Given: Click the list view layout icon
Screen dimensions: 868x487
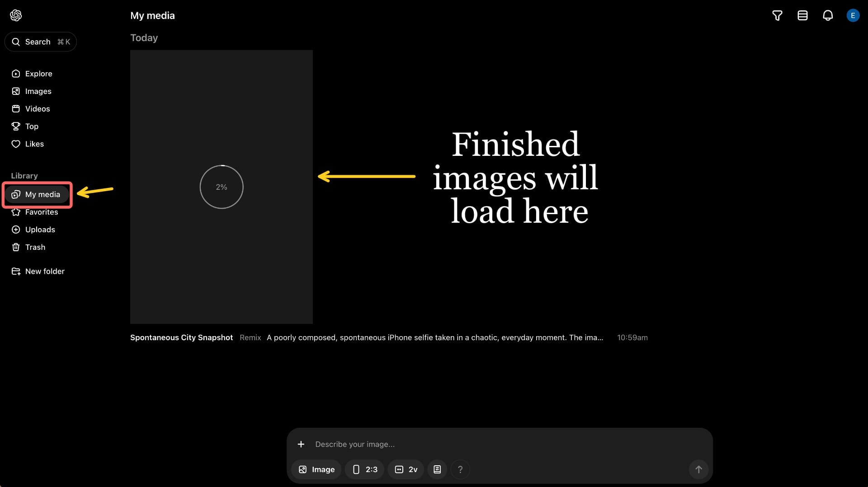Looking at the screenshot, I should [802, 16].
